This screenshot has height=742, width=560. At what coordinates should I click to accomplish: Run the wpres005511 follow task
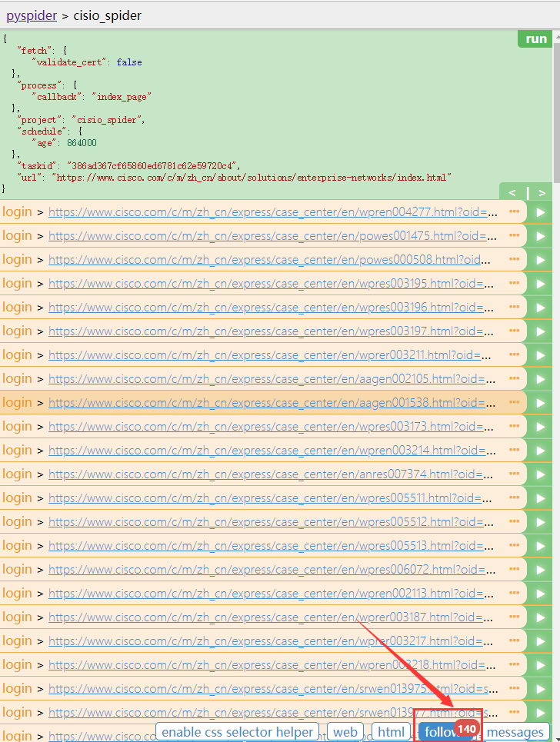click(x=540, y=498)
